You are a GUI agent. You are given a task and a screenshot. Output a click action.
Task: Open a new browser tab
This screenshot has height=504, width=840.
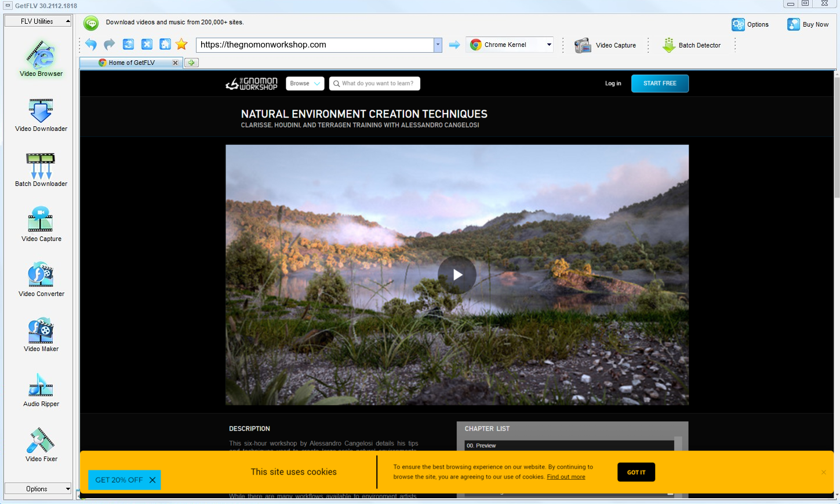point(191,63)
